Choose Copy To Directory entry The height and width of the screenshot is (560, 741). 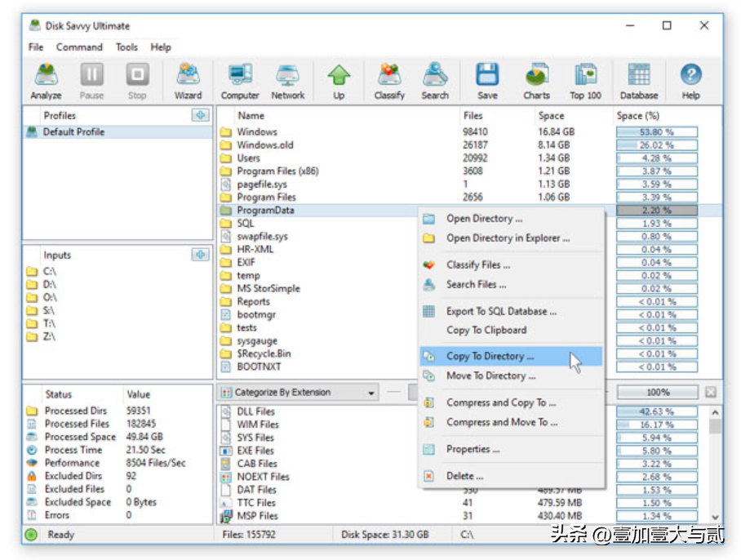[x=512, y=356]
